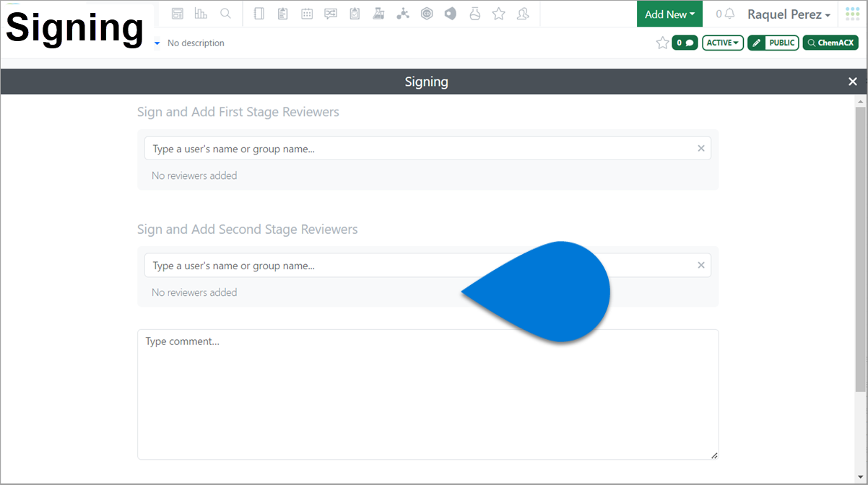Image resolution: width=868 pixels, height=485 pixels.
Task: Open the comments badge showing 0
Action: coord(685,43)
